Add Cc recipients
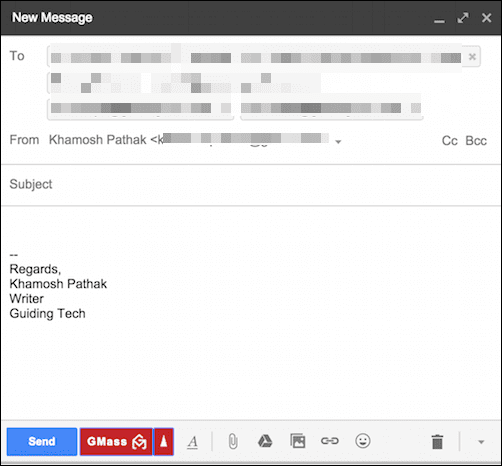The width and height of the screenshot is (502, 466). point(449,141)
